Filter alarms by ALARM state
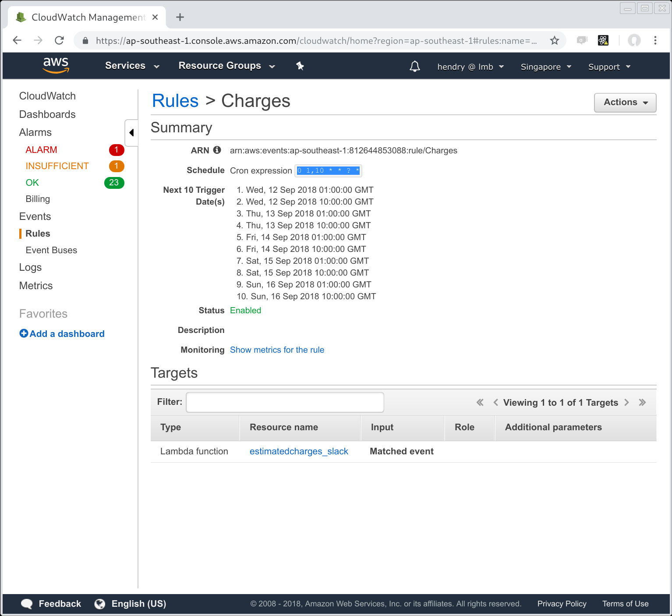 [x=41, y=150]
